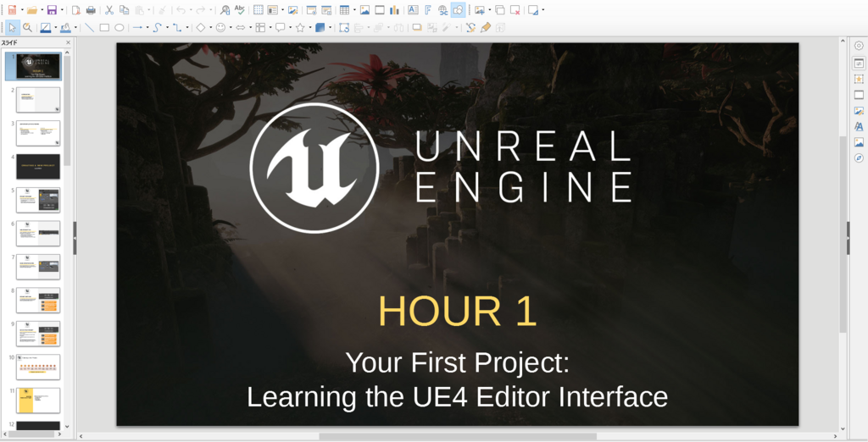Toggle the Shadow icon
Screen dimensions: 868x442
(x=417, y=28)
